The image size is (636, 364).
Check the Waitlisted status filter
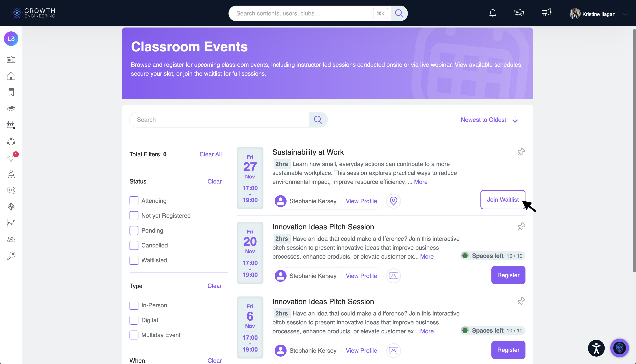pyautogui.click(x=134, y=260)
